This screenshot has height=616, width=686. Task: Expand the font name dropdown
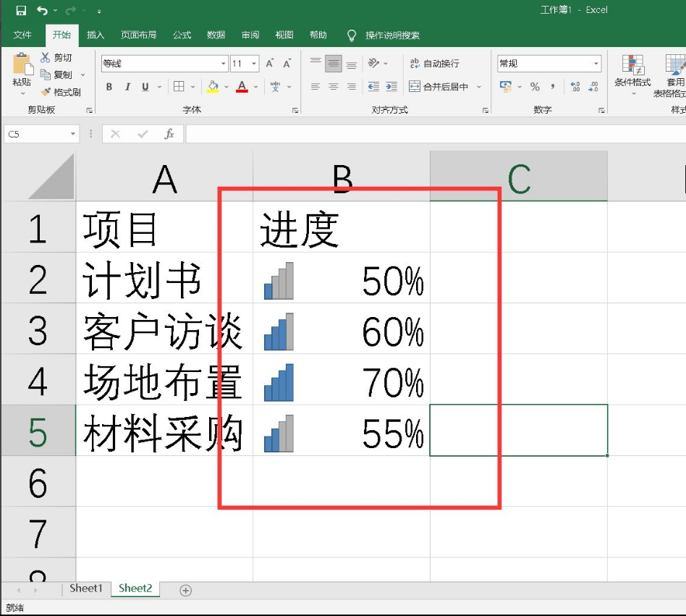224,64
